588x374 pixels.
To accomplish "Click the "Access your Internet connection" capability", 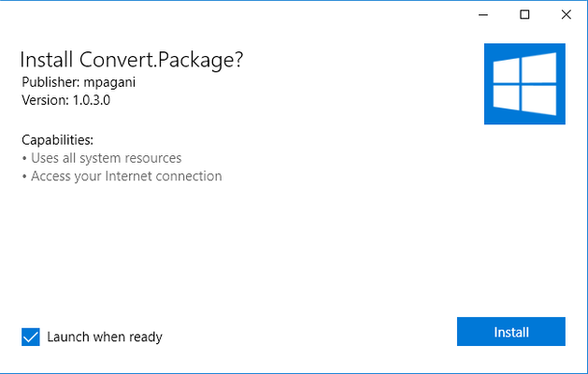I will (126, 177).
